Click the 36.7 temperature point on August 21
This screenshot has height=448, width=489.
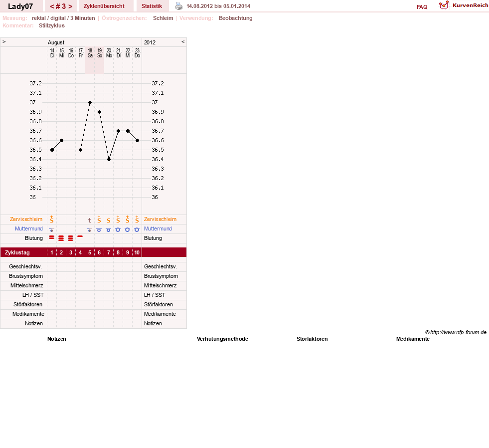pos(118,131)
